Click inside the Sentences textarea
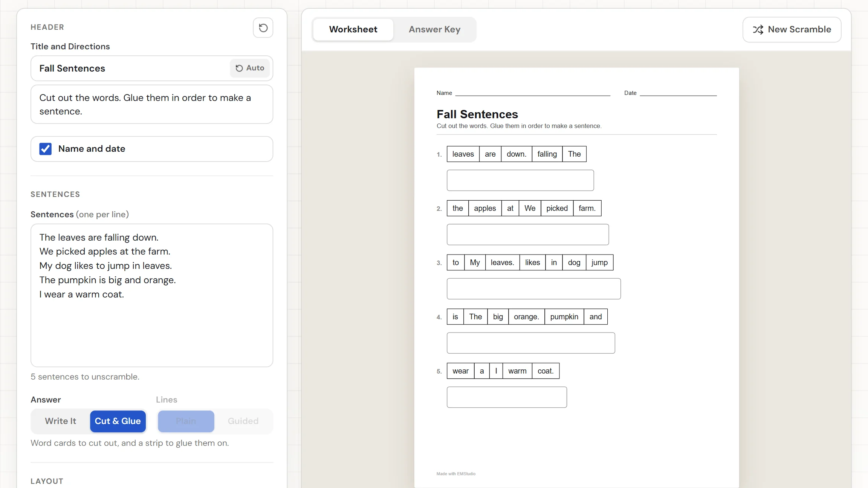Screen dimensions: 868x488 tap(152, 295)
